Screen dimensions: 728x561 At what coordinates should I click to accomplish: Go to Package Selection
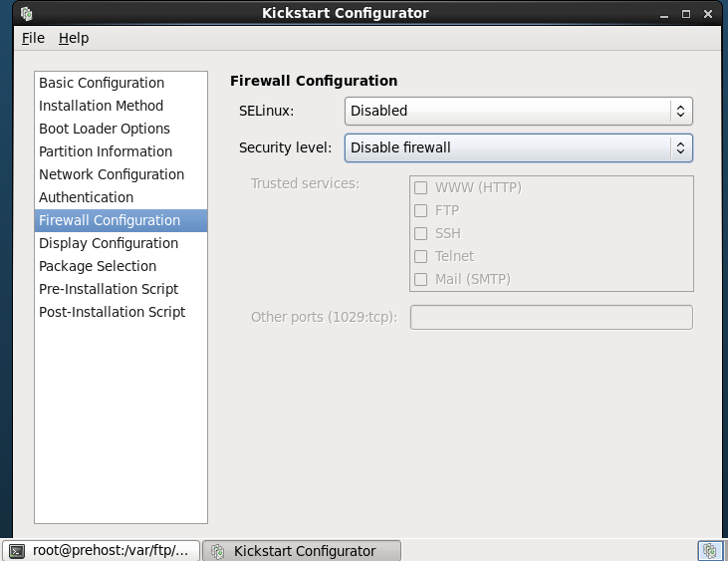click(x=121, y=266)
